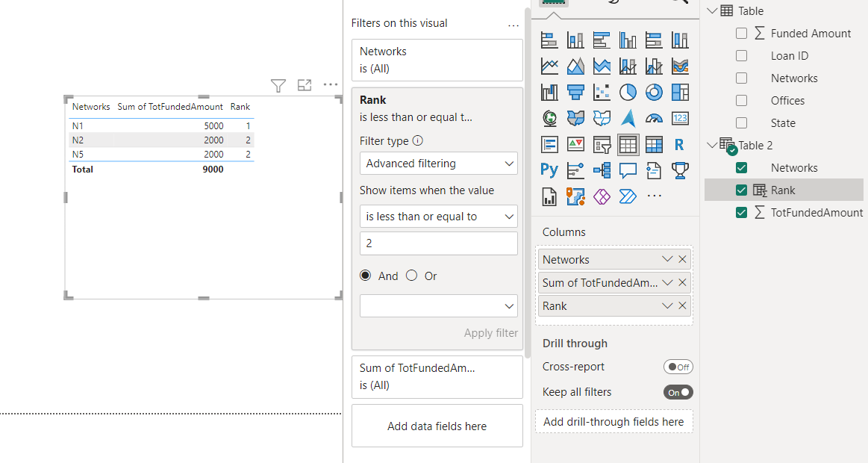Check the State field
The width and height of the screenshot is (868, 463).
coord(742,123)
